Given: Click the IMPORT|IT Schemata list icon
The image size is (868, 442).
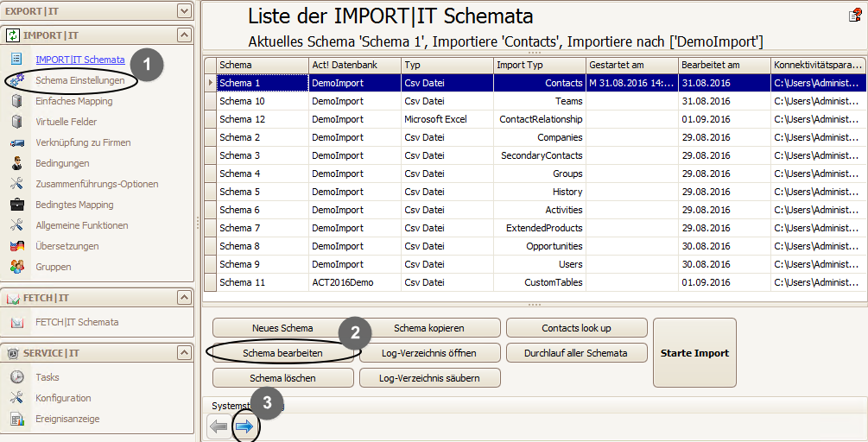Looking at the screenshot, I should click(16, 60).
